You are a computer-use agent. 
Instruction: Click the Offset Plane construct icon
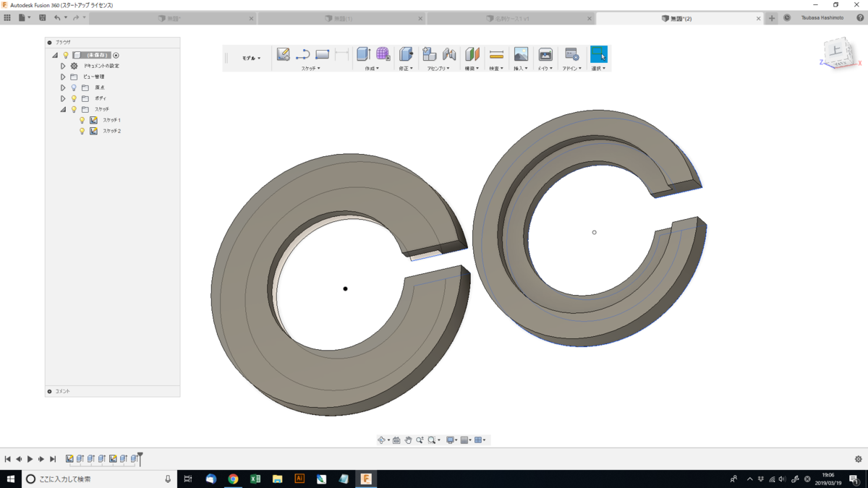coord(472,54)
